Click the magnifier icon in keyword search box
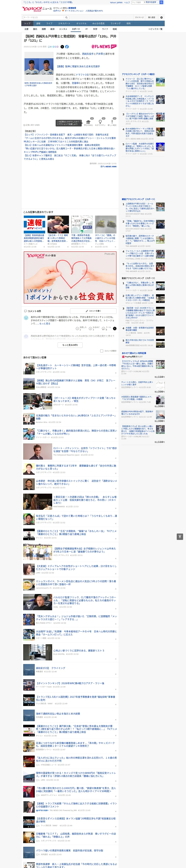Image resolution: width=186 pixels, height=868 pixels. (66, 18)
